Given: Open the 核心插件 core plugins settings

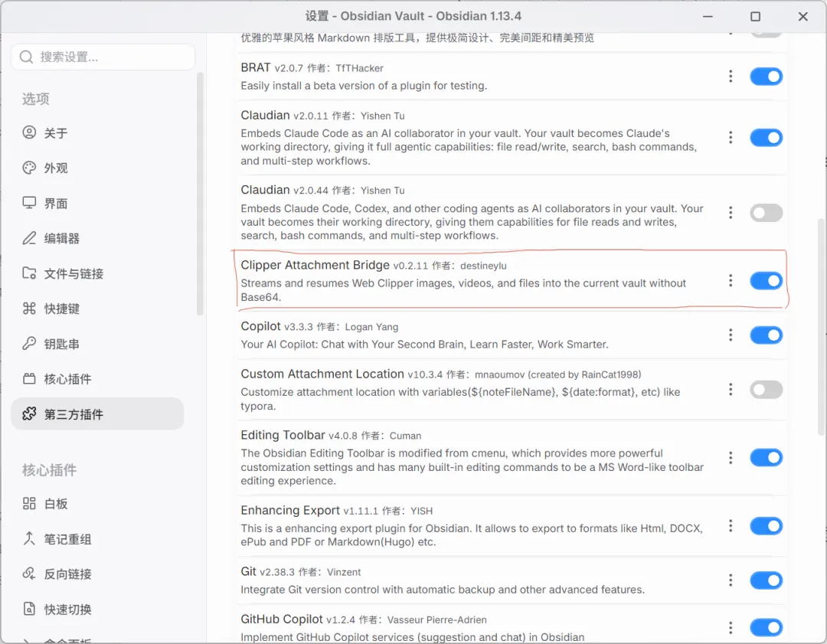Looking at the screenshot, I should click(97, 379).
